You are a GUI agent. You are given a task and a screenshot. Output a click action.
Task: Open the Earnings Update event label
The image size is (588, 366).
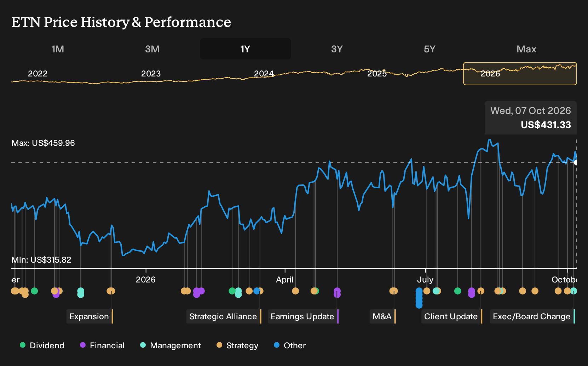pos(303,316)
